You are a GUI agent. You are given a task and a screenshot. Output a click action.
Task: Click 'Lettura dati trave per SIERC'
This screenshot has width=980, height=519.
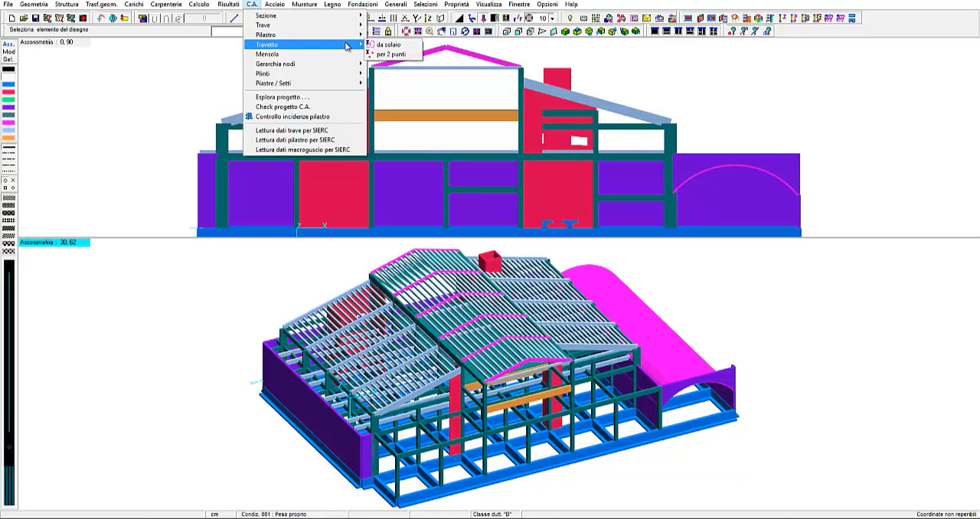292,130
